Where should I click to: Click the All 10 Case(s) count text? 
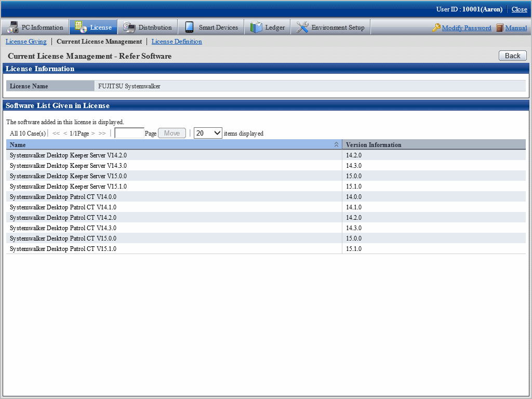point(28,134)
